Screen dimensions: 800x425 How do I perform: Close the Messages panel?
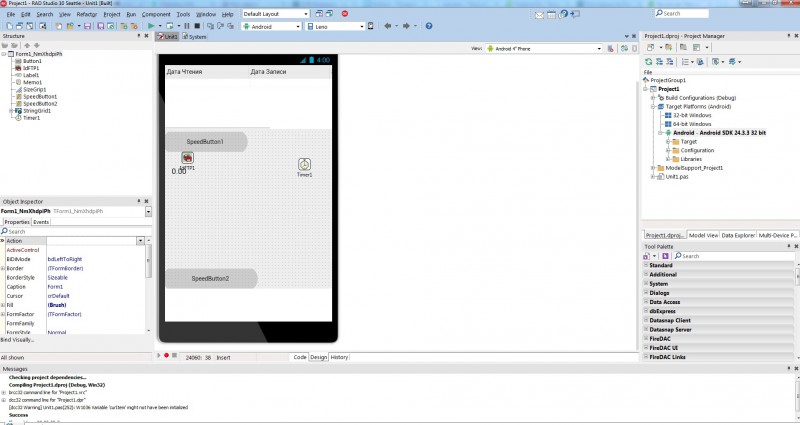click(x=796, y=368)
